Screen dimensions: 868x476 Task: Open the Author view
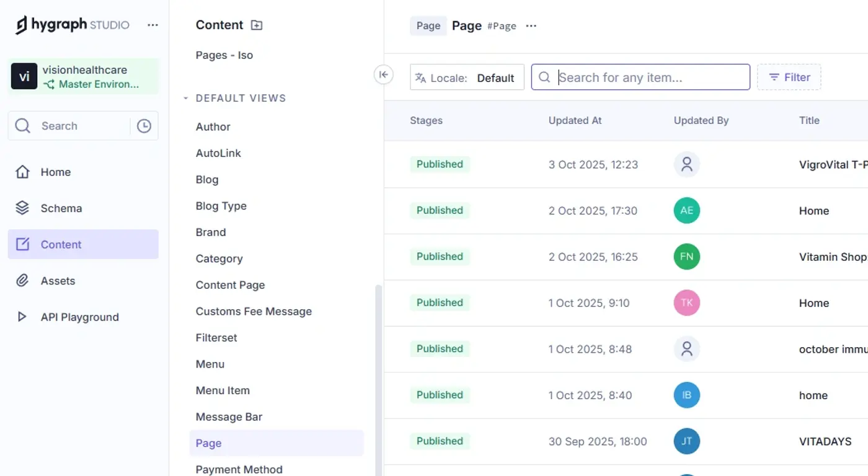[x=213, y=126]
